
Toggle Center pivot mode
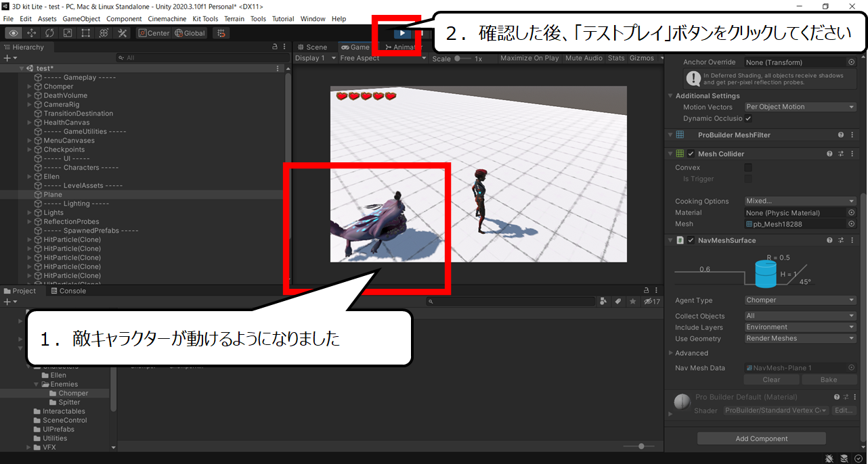(x=154, y=33)
